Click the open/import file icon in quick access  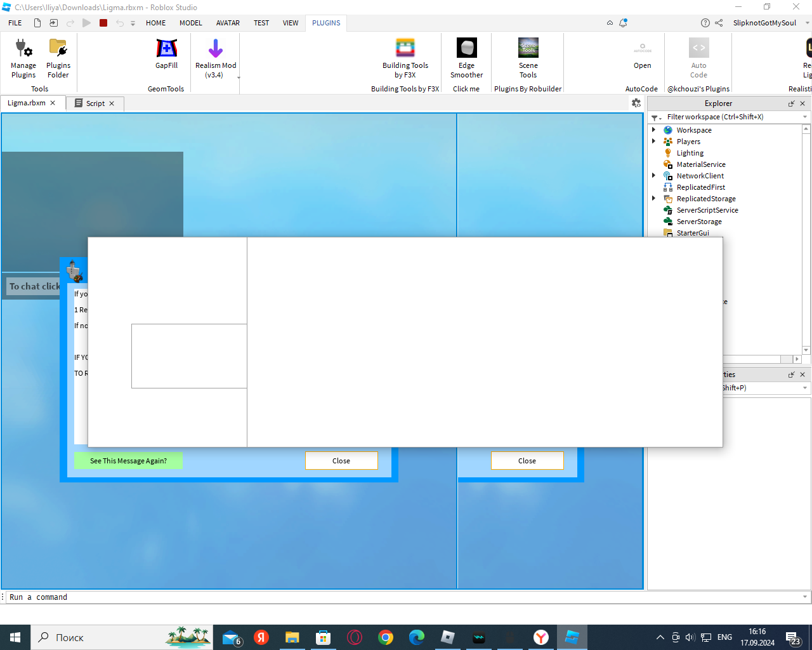[x=54, y=23]
